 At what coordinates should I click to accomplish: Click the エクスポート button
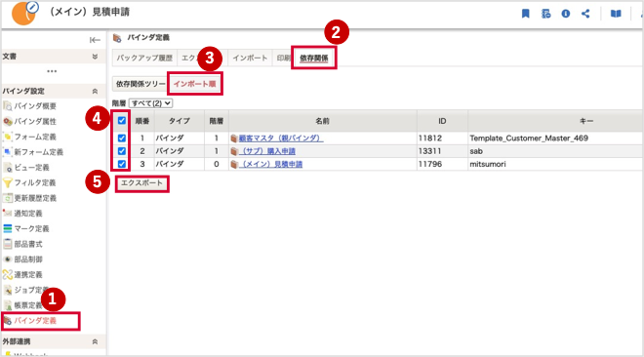pyautogui.click(x=141, y=183)
